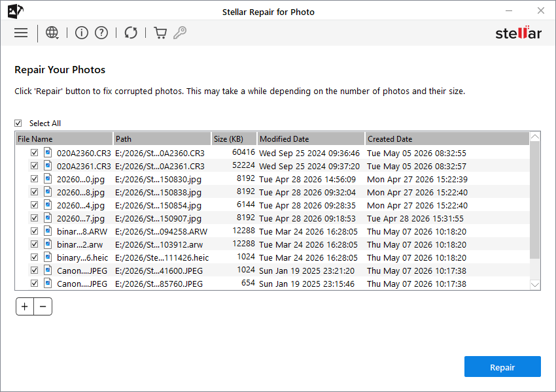Uncheck checkbox for 150830.jpg row
The image size is (556, 392).
(x=34, y=179)
